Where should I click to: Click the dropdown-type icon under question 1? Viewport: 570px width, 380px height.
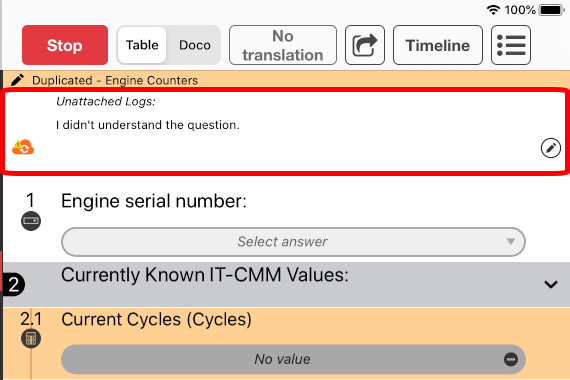31,221
